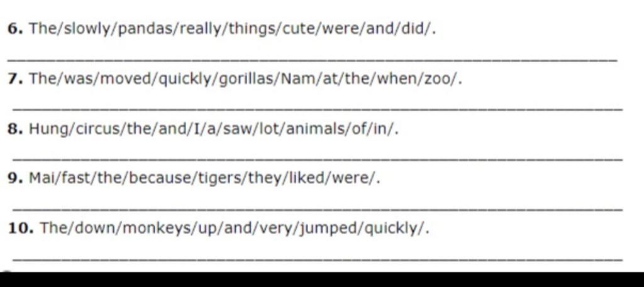Click the bold number 7 label

(15, 79)
